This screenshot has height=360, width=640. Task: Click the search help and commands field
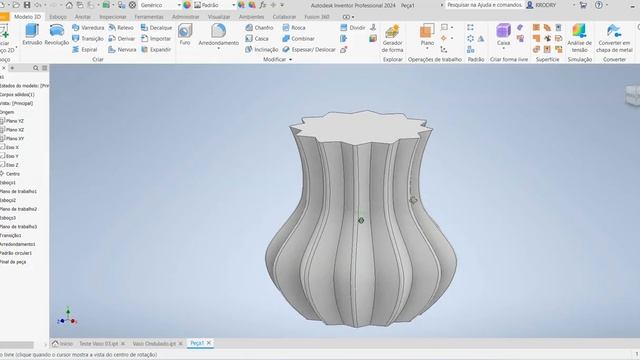[x=484, y=5]
